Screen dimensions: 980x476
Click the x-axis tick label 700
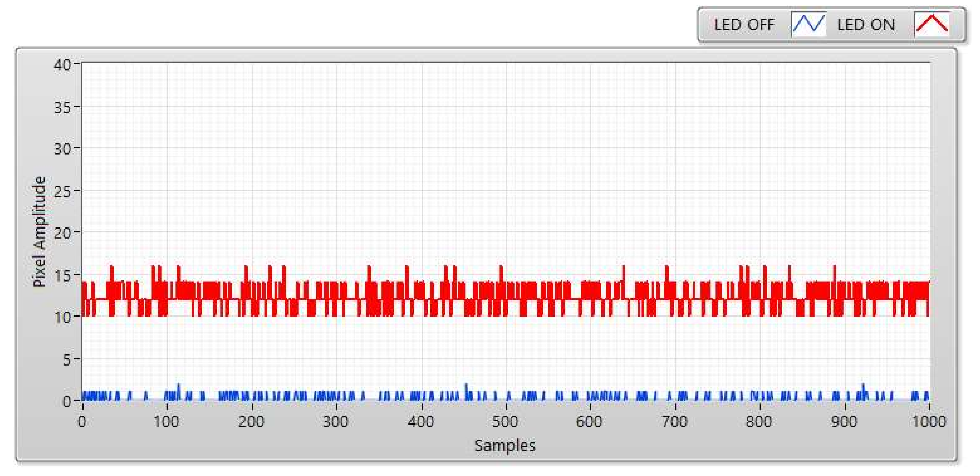[x=675, y=422]
